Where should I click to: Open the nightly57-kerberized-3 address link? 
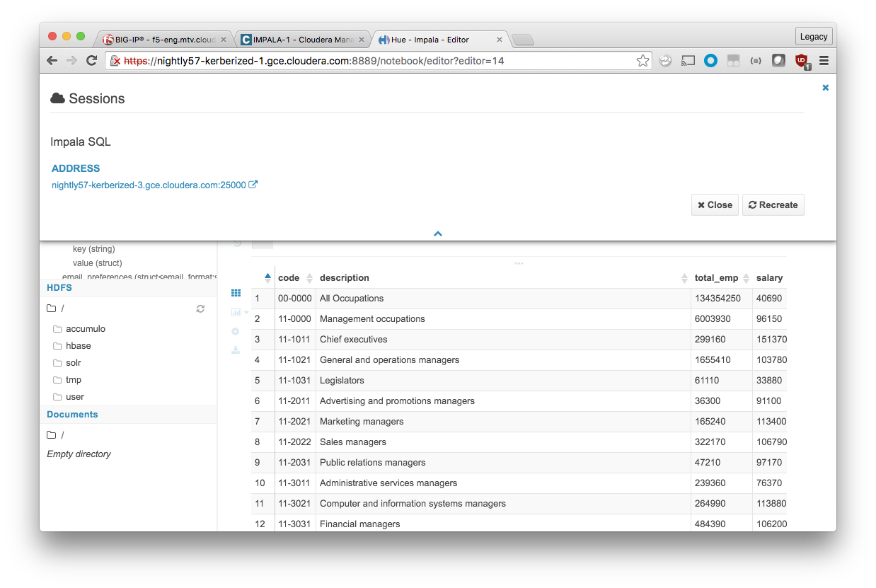coord(149,185)
